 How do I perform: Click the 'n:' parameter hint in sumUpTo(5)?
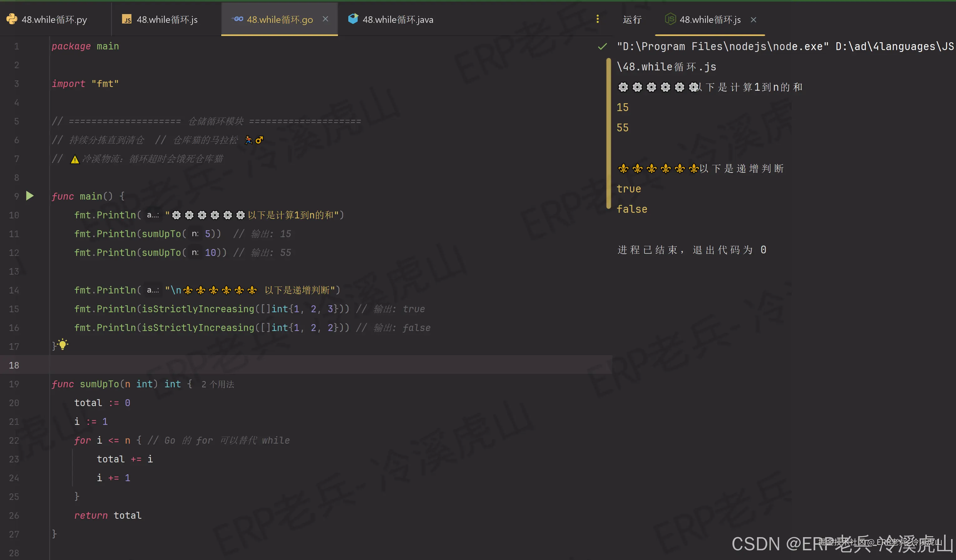(195, 234)
